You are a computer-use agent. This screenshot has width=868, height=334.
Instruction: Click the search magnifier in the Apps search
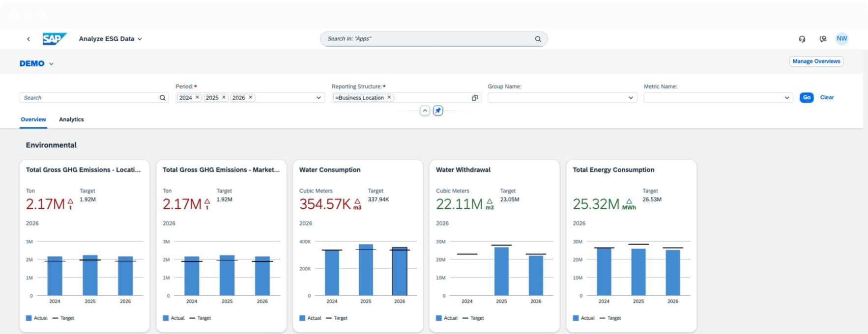point(538,39)
